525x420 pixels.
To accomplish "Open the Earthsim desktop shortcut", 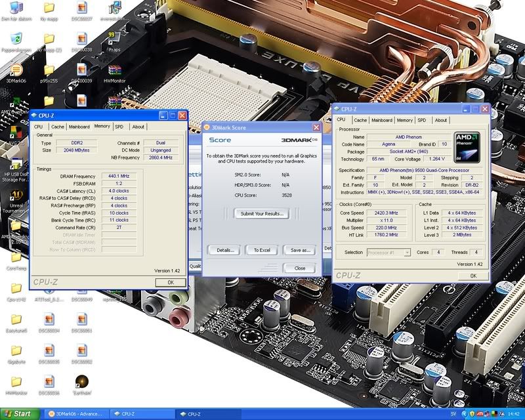I will (x=82, y=381).
